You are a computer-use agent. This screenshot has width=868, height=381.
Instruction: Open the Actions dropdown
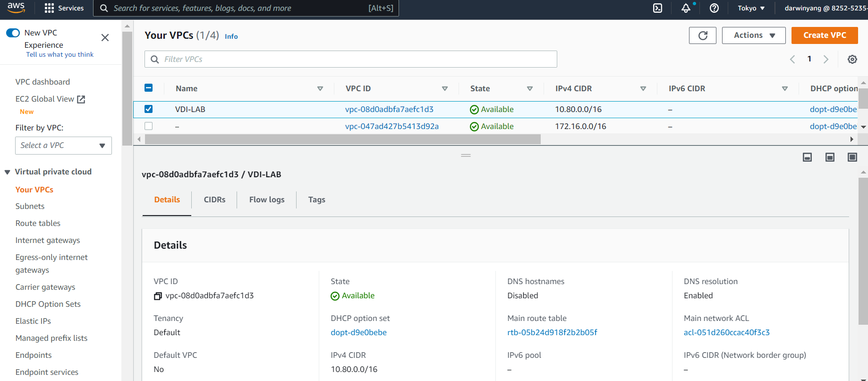tap(753, 35)
